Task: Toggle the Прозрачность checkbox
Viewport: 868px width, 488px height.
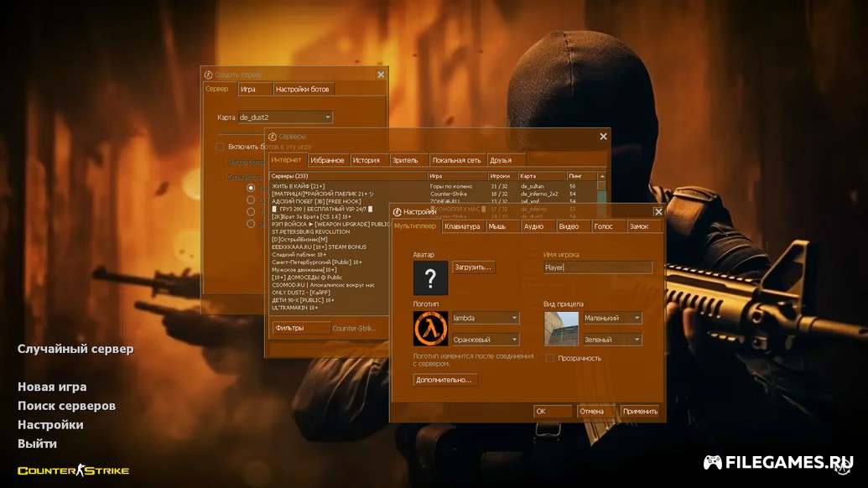Action: click(x=549, y=358)
